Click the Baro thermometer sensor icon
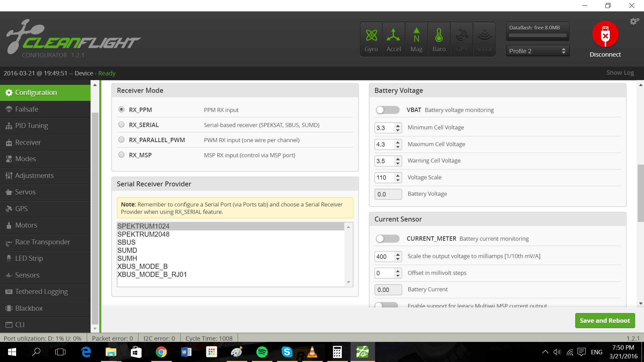Screen dimensions: 644x362 click(x=439, y=35)
